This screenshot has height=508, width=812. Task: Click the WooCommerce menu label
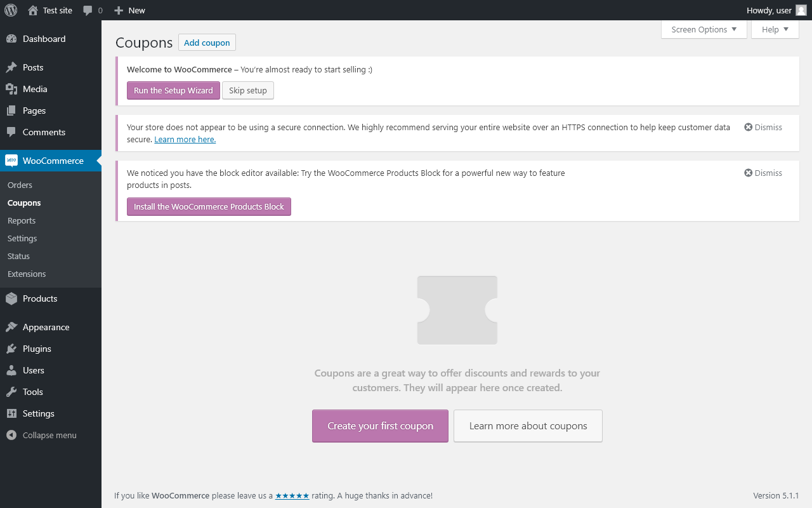click(x=53, y=161)
